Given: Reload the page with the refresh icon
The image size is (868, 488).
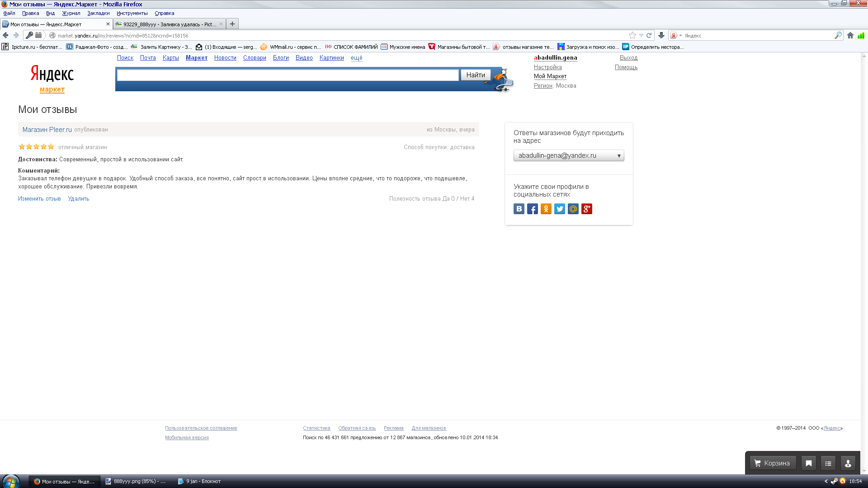Looking at the screenshot, I should [649, 35].
